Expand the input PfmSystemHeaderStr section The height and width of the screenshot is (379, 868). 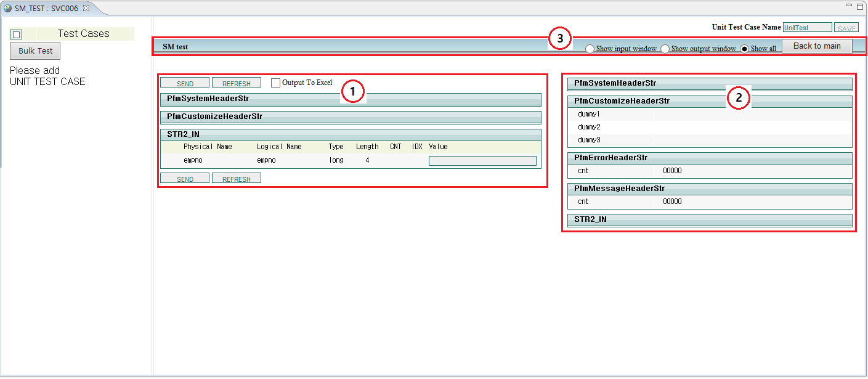click(x=350, y=99)
